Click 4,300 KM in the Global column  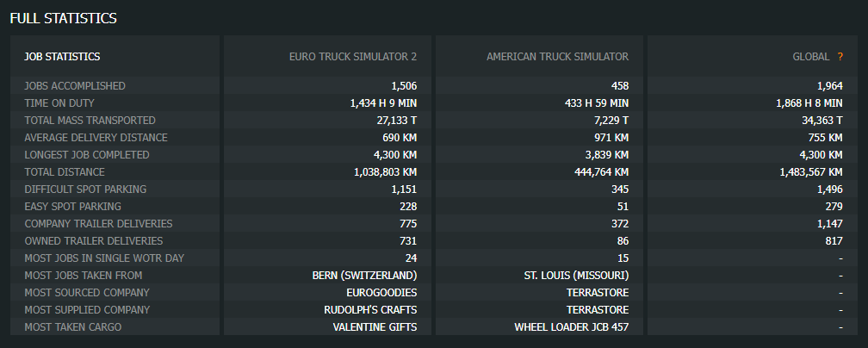tap(821, 154)
